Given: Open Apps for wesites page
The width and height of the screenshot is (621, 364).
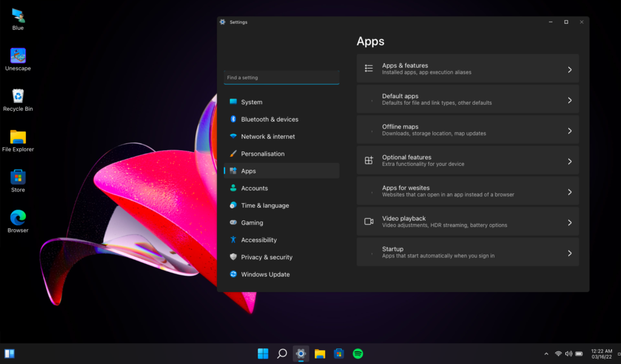Looking at the screenshot, I should point(468,191).
